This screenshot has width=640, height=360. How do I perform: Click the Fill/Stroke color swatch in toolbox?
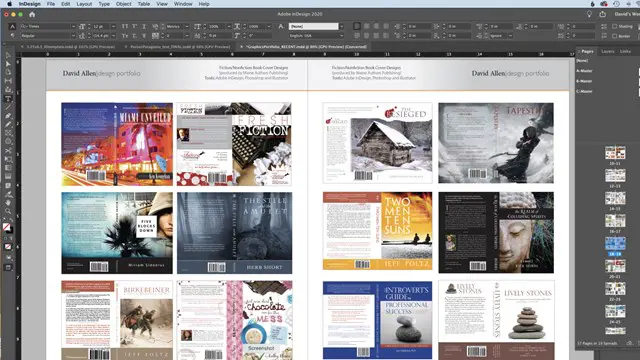[x=7, y=227]
